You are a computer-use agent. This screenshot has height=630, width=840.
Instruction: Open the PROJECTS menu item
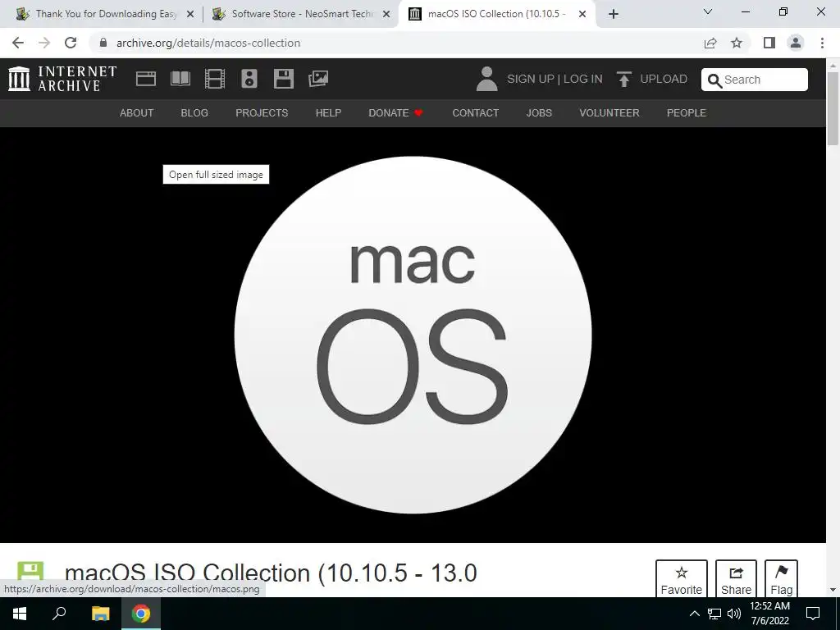coord(262,113)
